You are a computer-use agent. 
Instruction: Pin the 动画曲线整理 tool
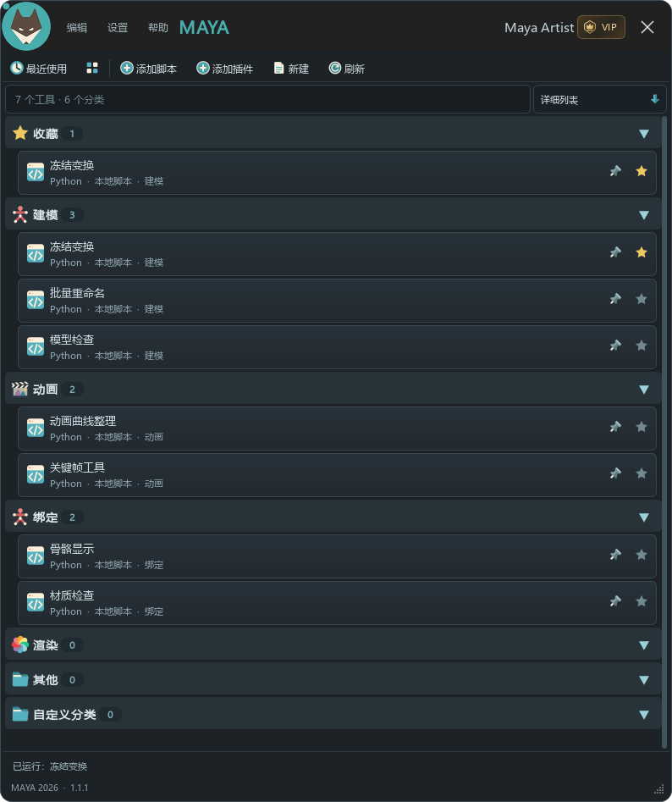(615, 427)
